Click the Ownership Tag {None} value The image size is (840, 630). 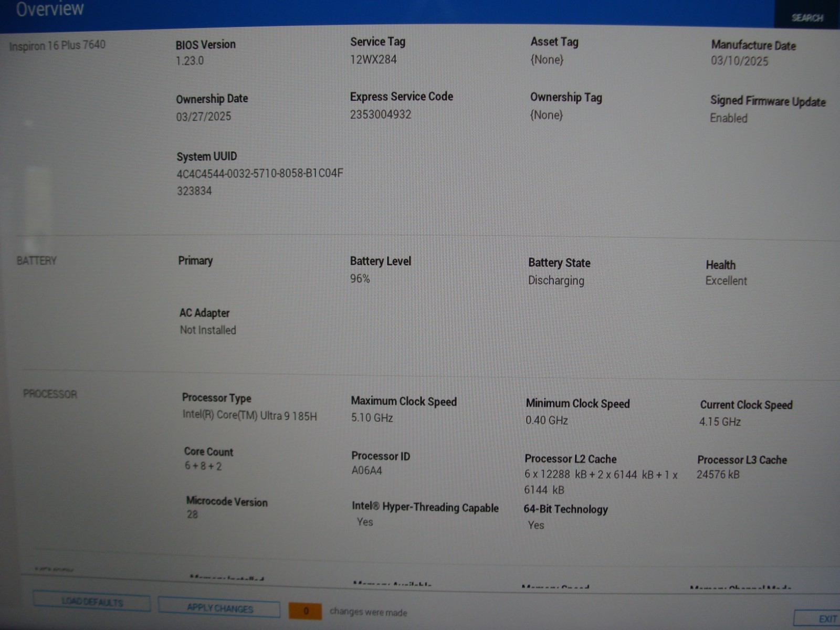(x=546, y=114)
